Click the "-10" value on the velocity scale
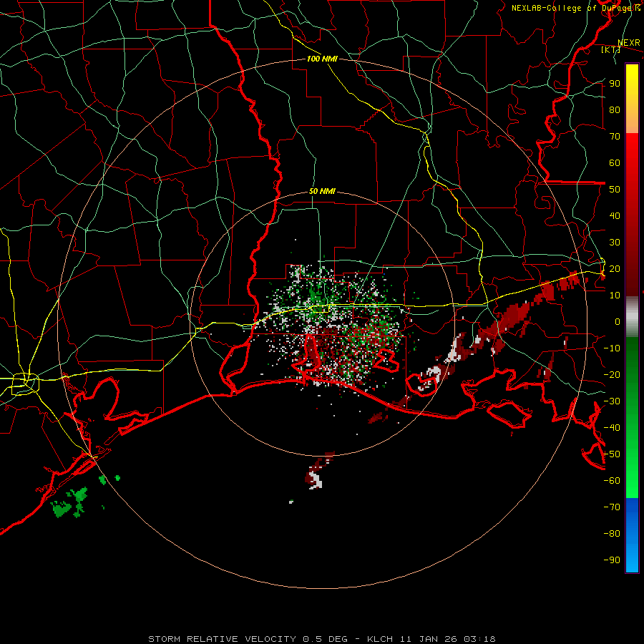Image resolution: width=644 pixels, height=644 pixels. click(x=612, y=348)
